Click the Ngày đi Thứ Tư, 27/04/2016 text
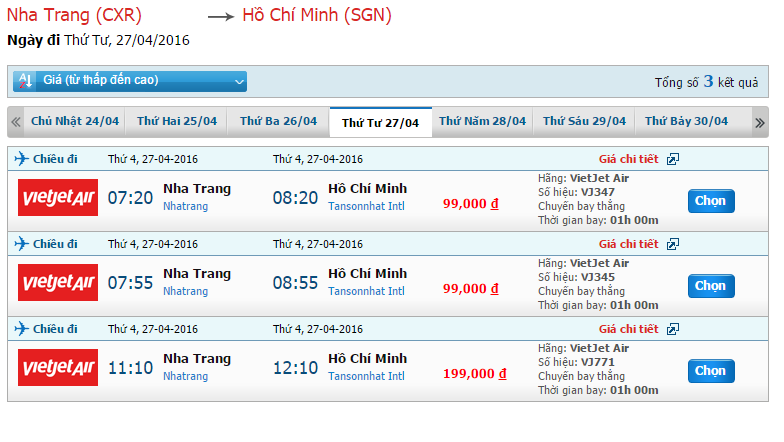The image size is (784, 442). 98,40
